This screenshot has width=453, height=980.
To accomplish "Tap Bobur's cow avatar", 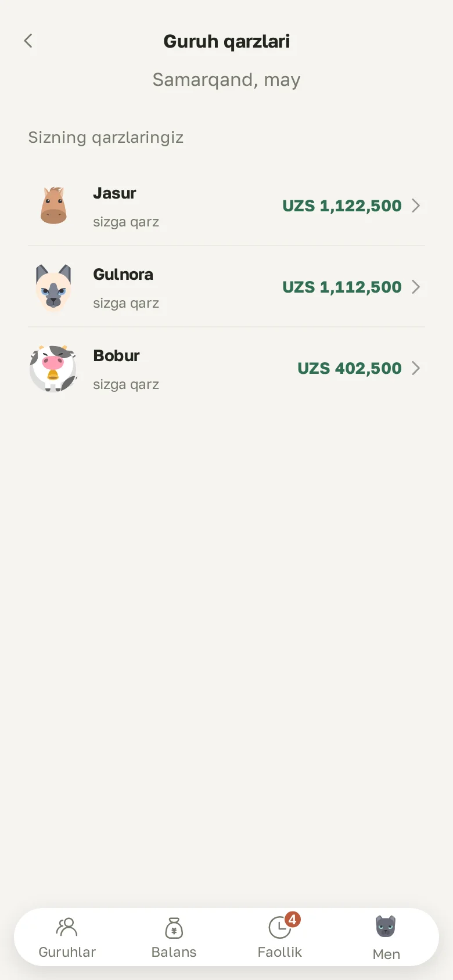I will click(x=53, y=368).
